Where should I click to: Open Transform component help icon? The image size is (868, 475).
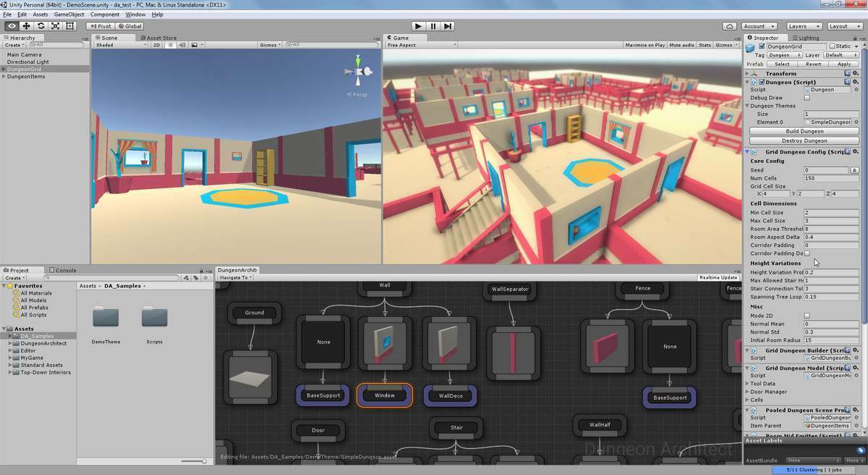(847, 73)
